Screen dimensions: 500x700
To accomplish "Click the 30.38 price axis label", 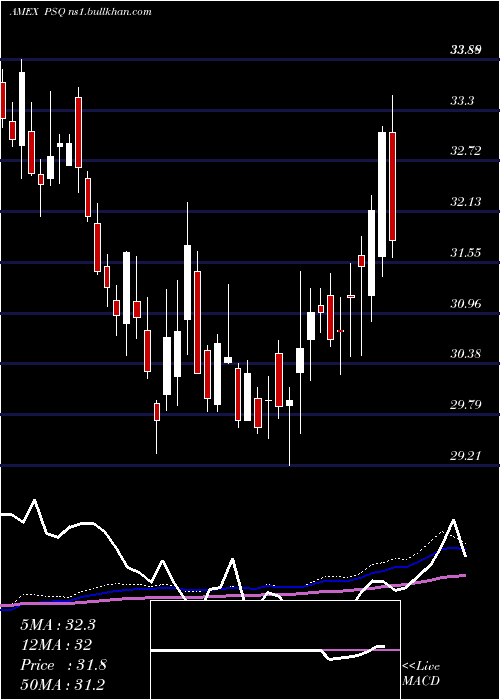I will point(465,354).
